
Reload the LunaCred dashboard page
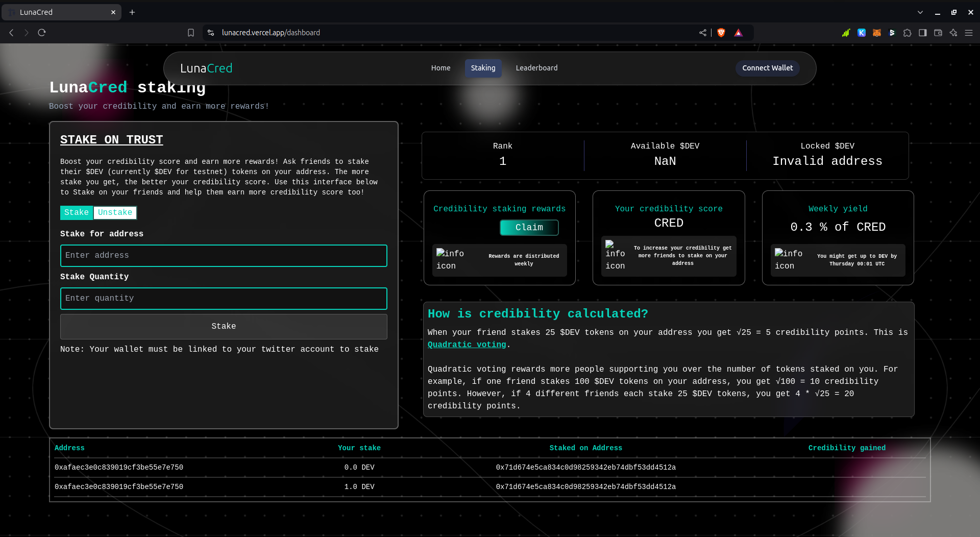(x=42, y=33)
